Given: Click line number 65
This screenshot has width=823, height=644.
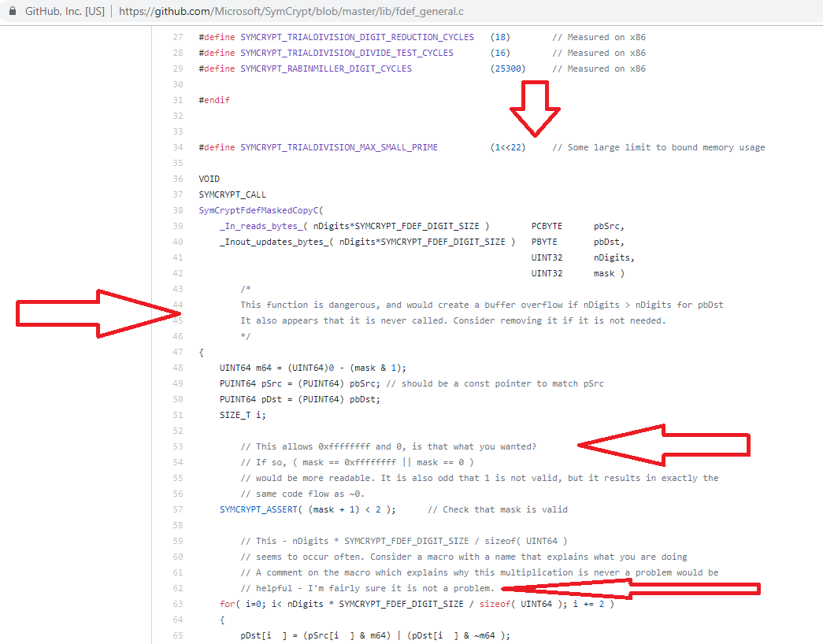Looking at the screenshot, I should (x=176, y=635).
